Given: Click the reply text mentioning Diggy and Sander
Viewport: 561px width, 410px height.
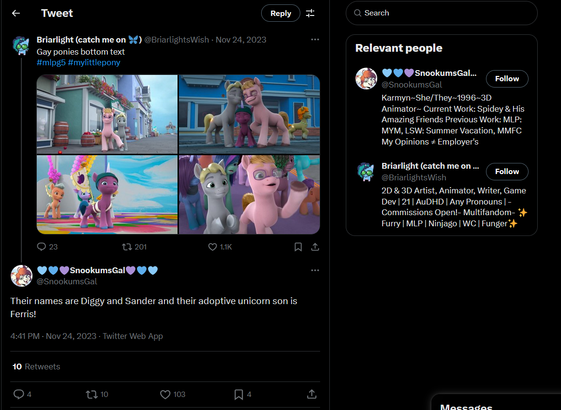Looking at the screenshot, I should (x=154, y=307).
